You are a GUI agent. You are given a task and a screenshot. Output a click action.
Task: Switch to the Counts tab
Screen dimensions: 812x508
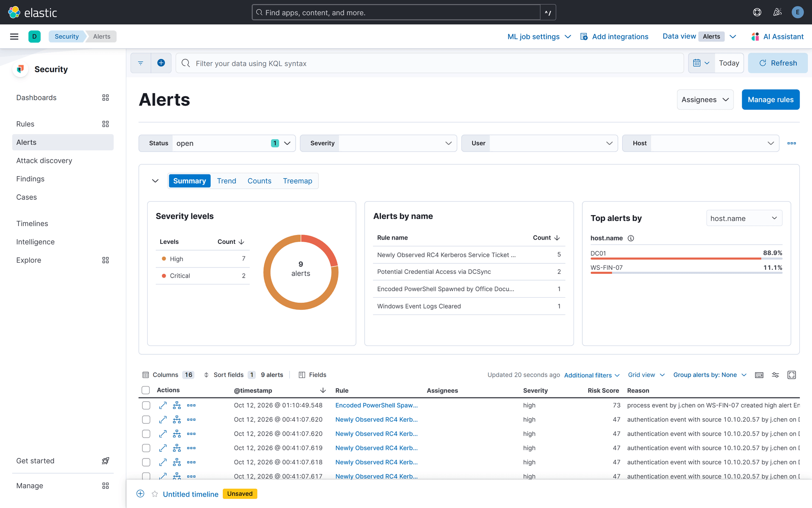[259, 181]
